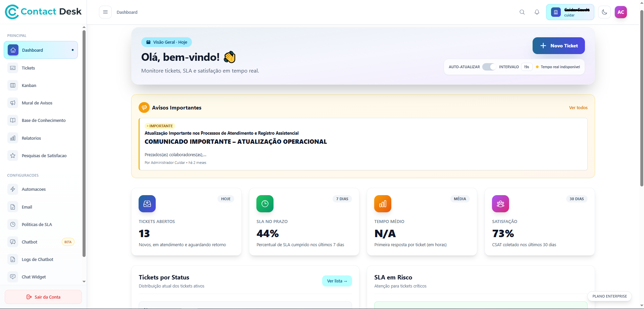Open the Comunicado Importante notice card
Image resolution: width=644 pixels, height=309 pixels.
tap(363, 144)
